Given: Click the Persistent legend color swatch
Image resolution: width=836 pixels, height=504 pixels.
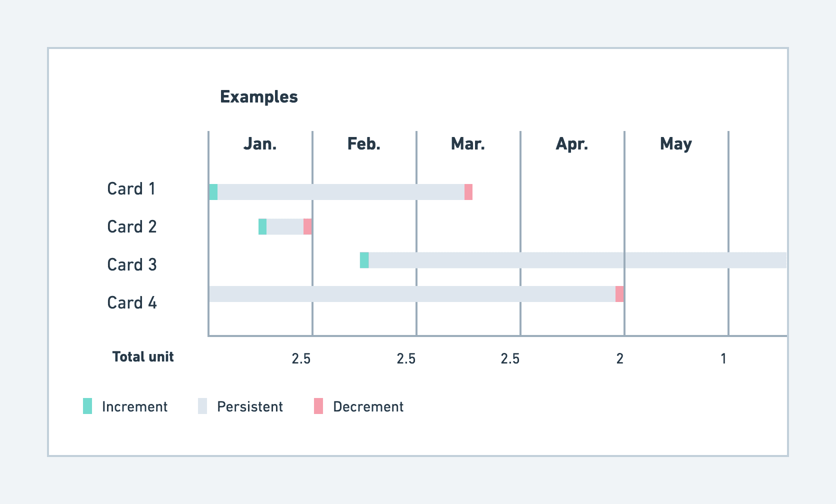Looking at the screenshot, I should [x=202, y=406].
